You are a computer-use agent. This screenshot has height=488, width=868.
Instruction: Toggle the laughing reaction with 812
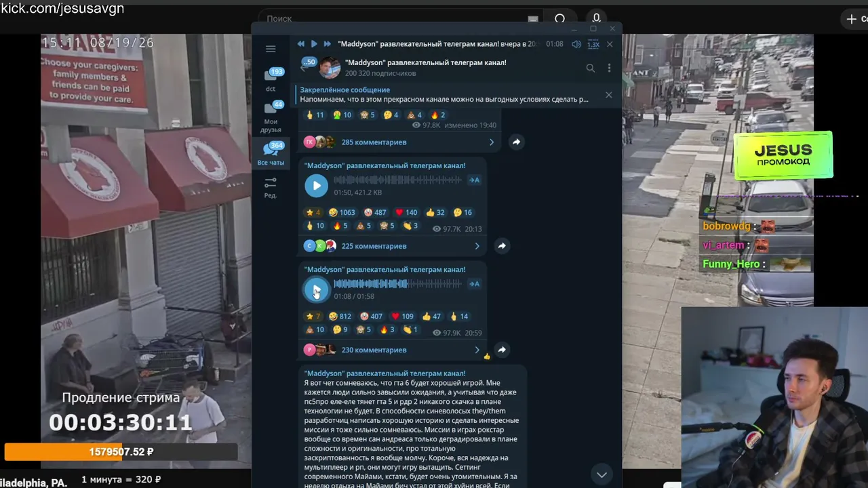tap(340, 316)
